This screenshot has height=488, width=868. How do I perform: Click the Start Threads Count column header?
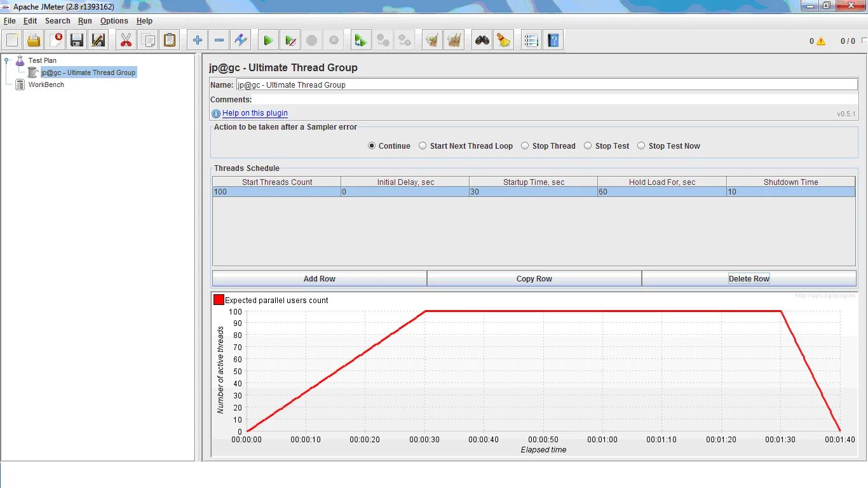pyautogui.click(x=276, y=182)
